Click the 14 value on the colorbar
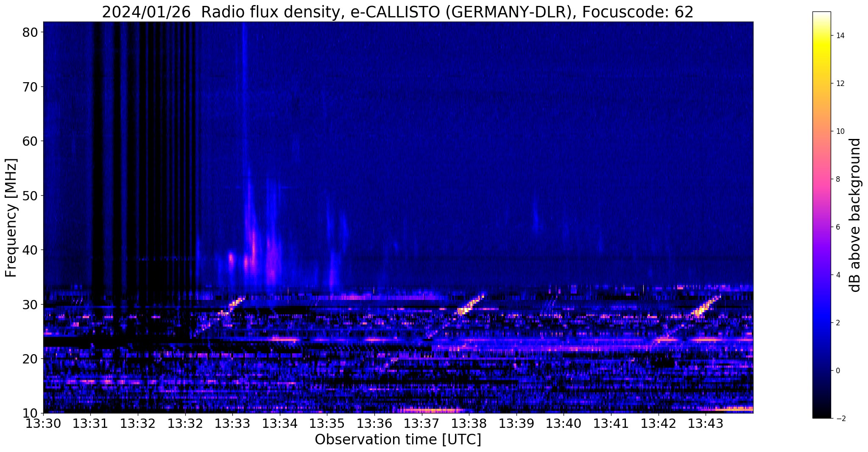868x452 pixels. pos(840,36)
